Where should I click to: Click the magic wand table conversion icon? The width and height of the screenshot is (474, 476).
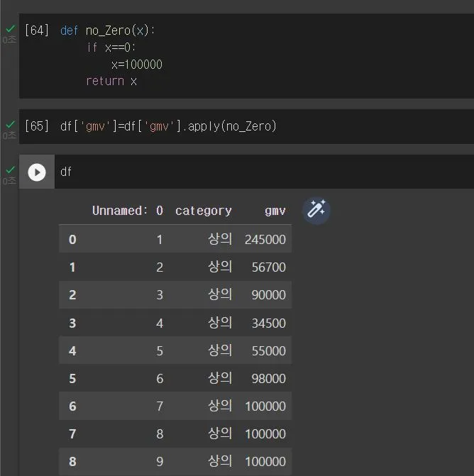click(316, 210)
